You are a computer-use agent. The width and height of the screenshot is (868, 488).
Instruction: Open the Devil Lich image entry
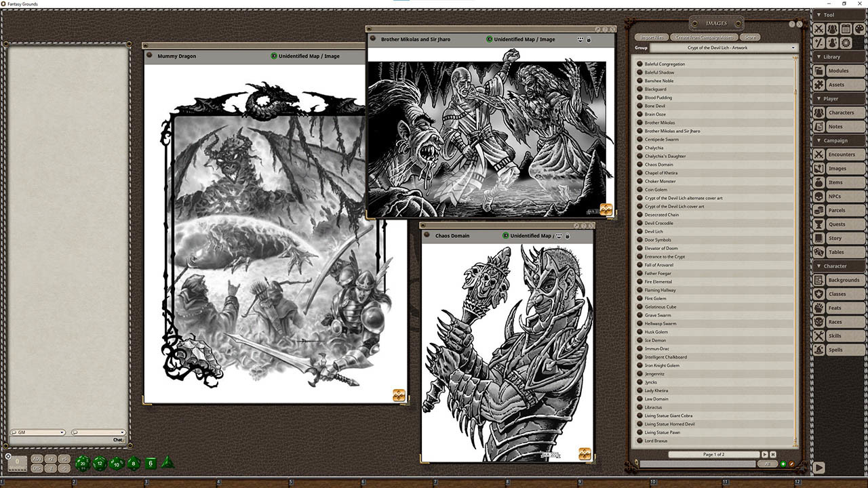(x=654, y=232)
